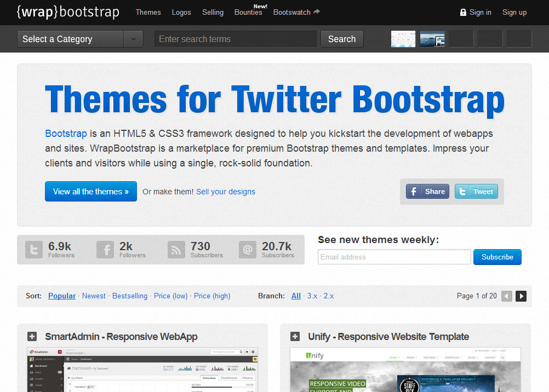Share the page on Facebook
Image resolution: width=549 pixels, height=392 pixels.
point(427,192)
